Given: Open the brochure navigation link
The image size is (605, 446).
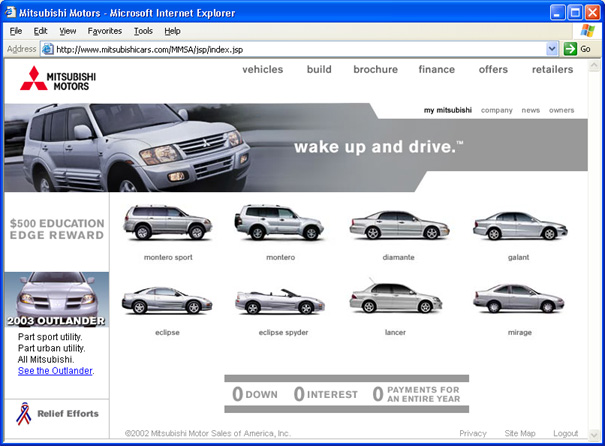Looking at the screenshot, I should (375, 69).
